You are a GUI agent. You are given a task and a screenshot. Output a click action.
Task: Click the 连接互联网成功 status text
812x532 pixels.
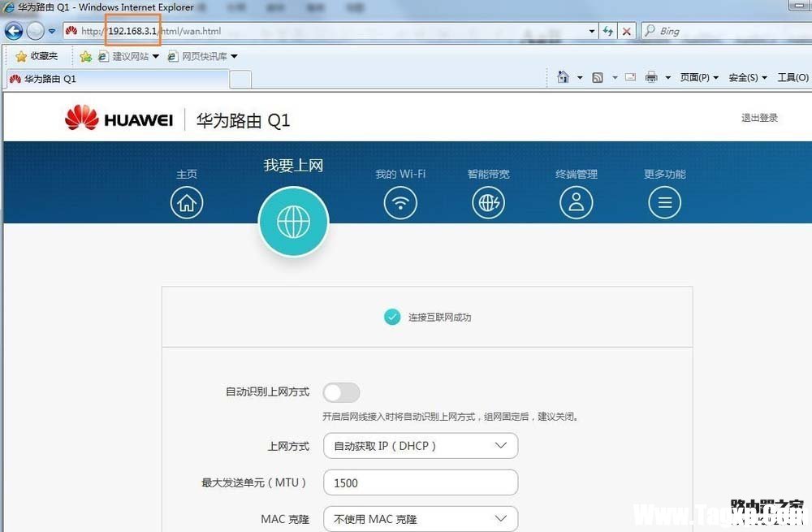pos(439,317)
